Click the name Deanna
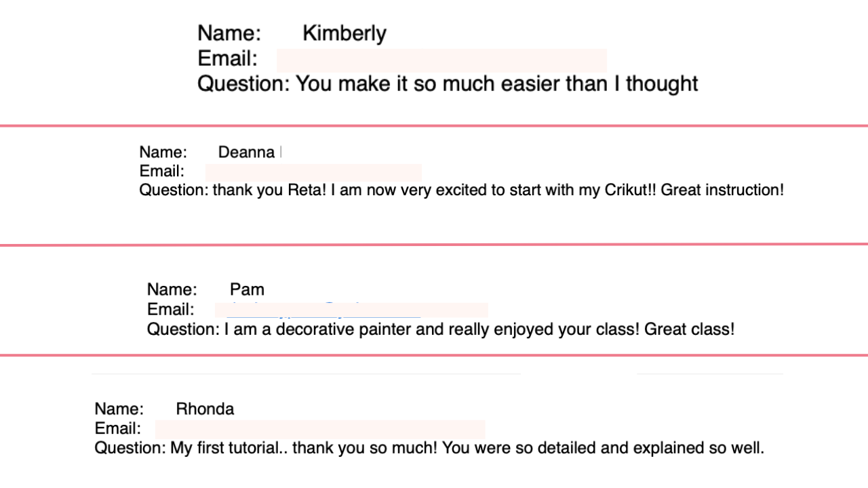Screen dimensions: 868x488 point(246,152)
